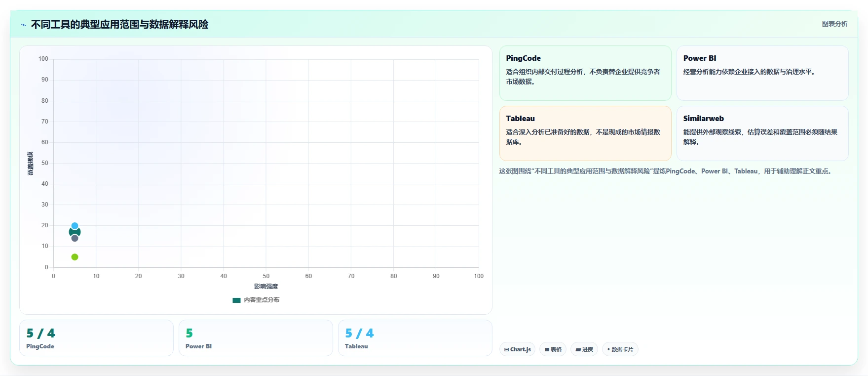This screenshot has height=376, width=868.
Task: Click the caption text starting with 这张图围绕
Action: click(x=666, y=171)
